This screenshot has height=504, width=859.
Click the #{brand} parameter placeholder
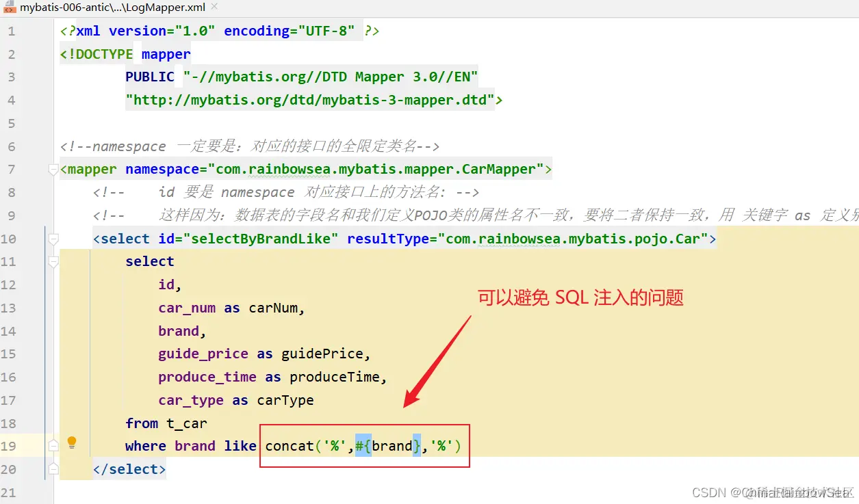pos(388,446)
